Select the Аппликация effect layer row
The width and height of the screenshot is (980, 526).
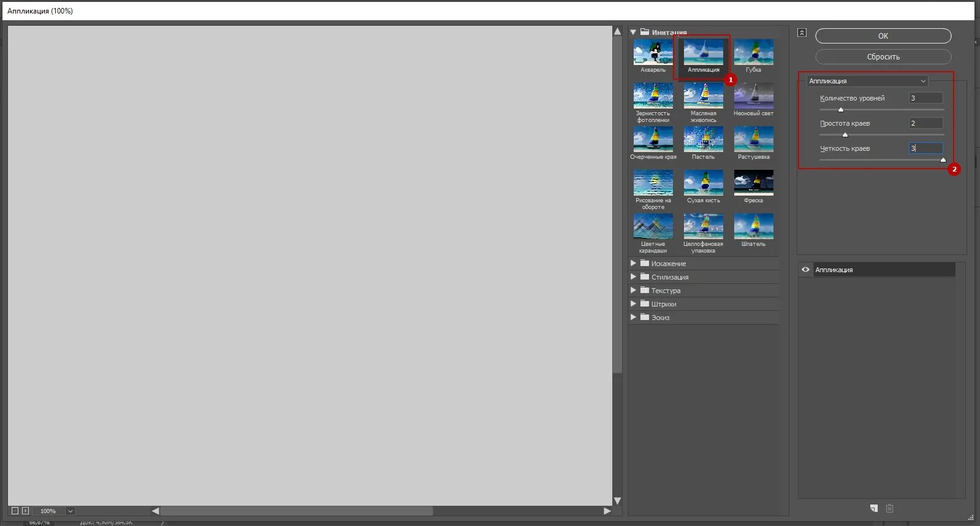point(877,270)
